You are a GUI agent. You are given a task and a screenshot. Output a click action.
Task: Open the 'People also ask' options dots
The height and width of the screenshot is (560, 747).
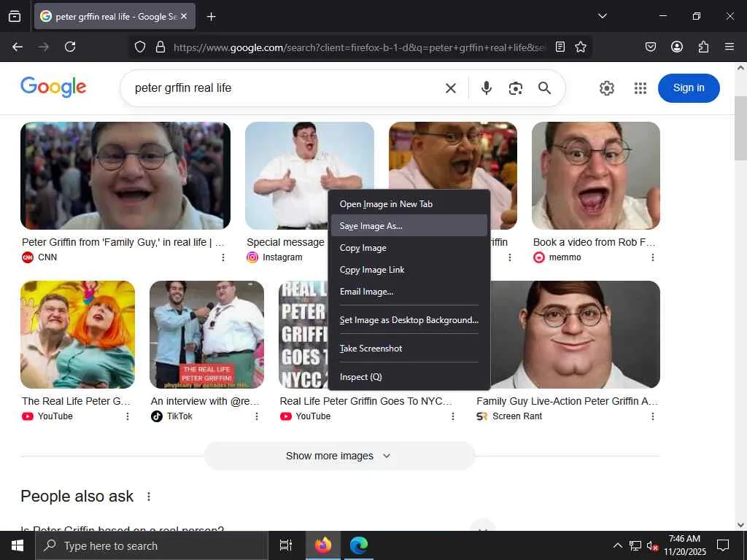click(149, 497)
